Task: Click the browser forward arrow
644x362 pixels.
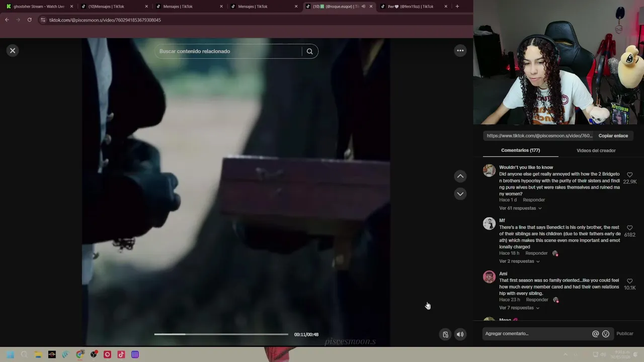Action: click(18, 20)
